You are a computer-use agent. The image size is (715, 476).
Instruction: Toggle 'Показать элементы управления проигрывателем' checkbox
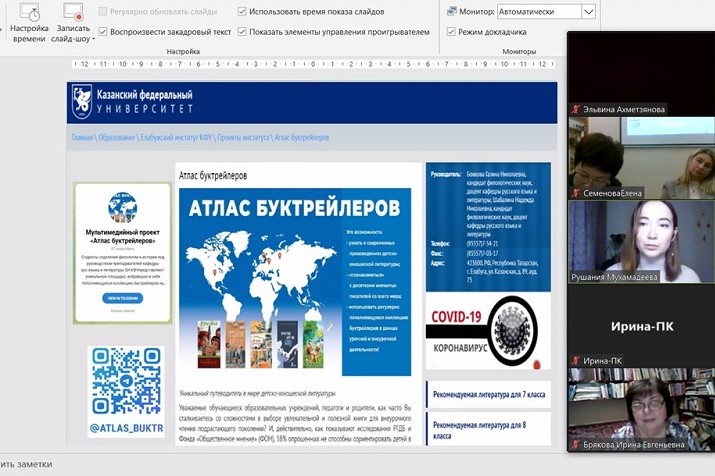(x=242, y=32)
